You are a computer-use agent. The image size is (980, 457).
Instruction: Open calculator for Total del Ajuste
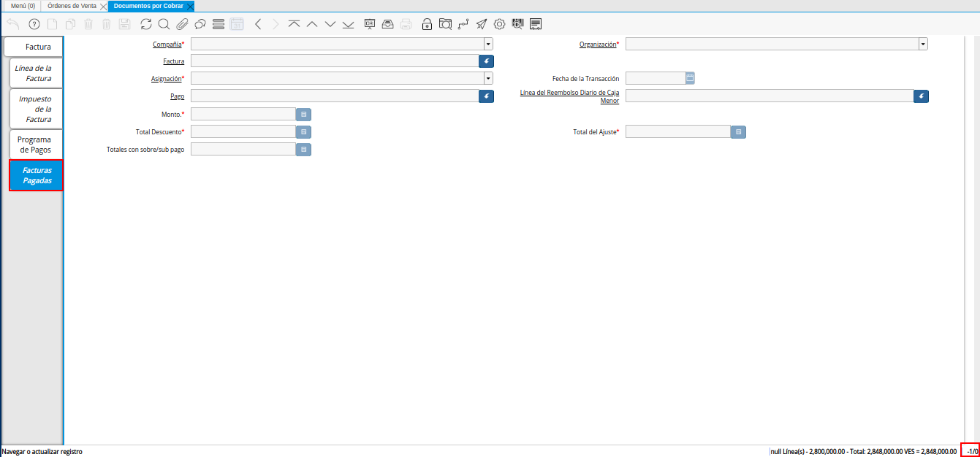738,131
